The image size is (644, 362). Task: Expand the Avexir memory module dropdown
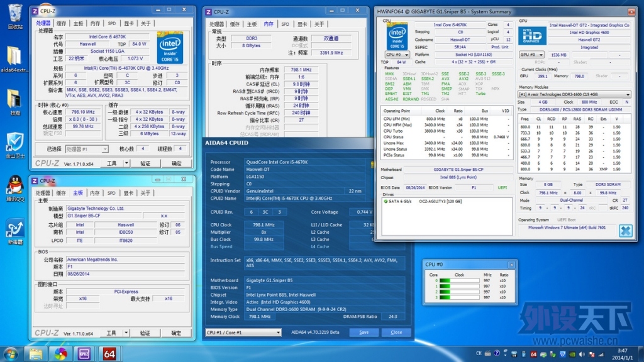point(574,94)
